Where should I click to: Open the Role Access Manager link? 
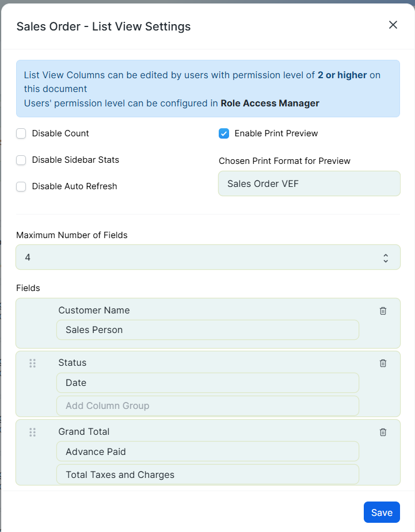[270, 103]
